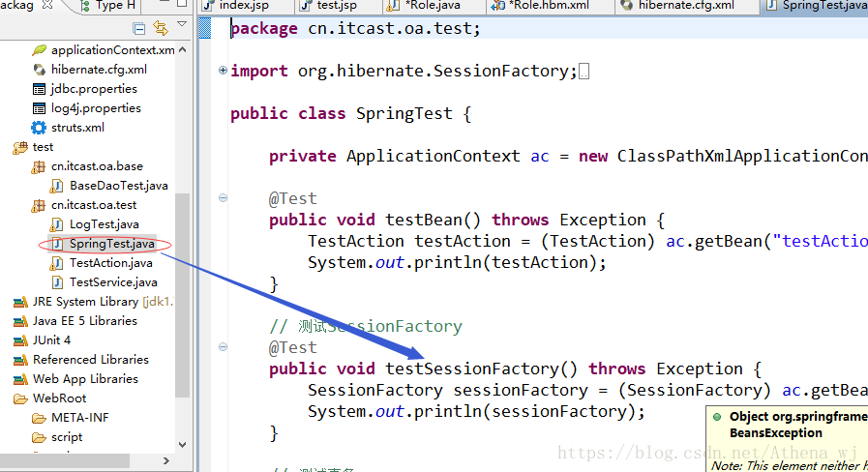
Task: Toggle Link with Editor icon
Action: tap(161, 28)
